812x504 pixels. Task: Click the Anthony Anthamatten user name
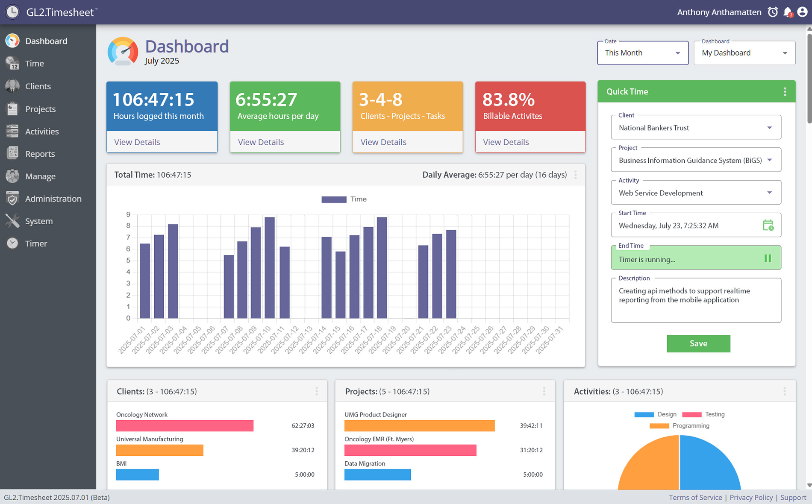719,12
